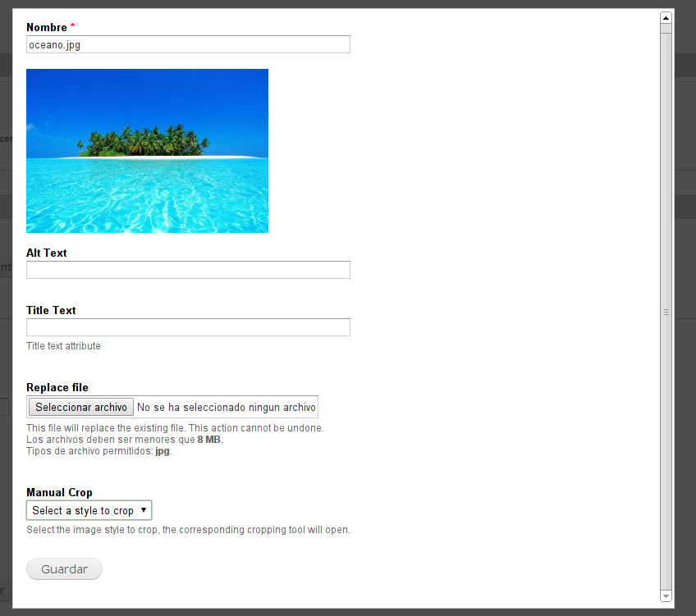Click the Manual Crop section heading
Viewport: 696px width, 616px height.
pos(57,491)
